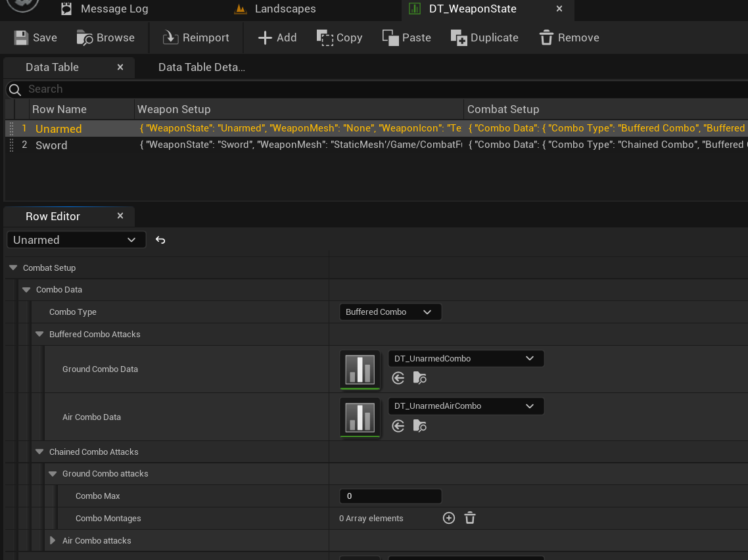Collapse Ground Combo attacks
Screen dimensions: 748x560
(53, 474)
